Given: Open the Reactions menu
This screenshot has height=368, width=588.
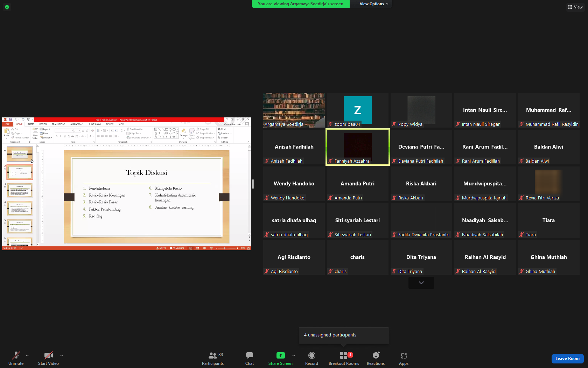Looking at the screenshot, I should (376, 358).
